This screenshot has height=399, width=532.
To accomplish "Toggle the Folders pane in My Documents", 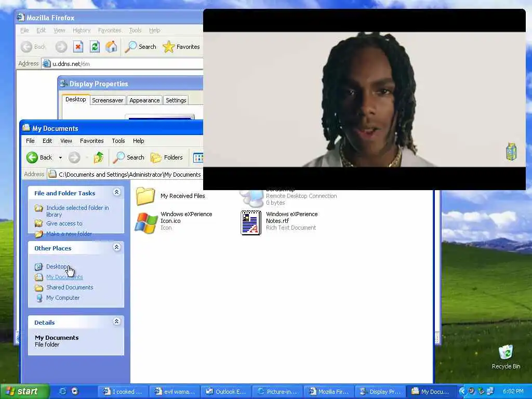I will [167, 157].
